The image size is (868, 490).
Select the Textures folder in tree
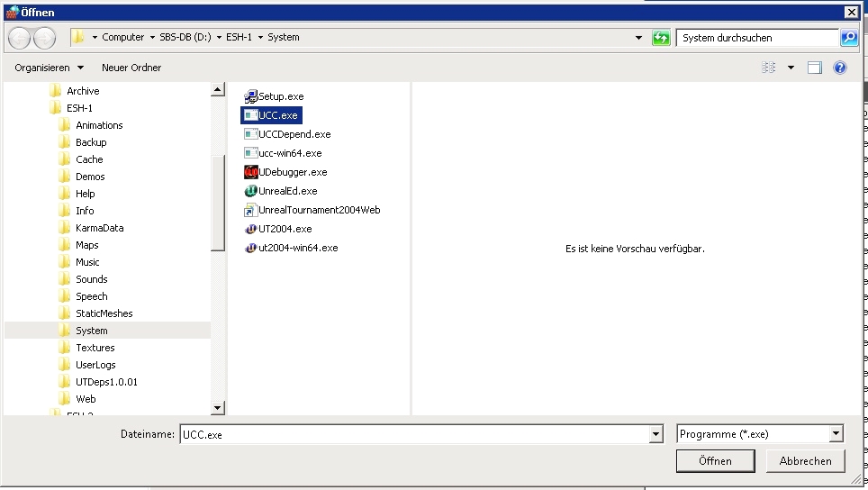[x=95, y=348]
